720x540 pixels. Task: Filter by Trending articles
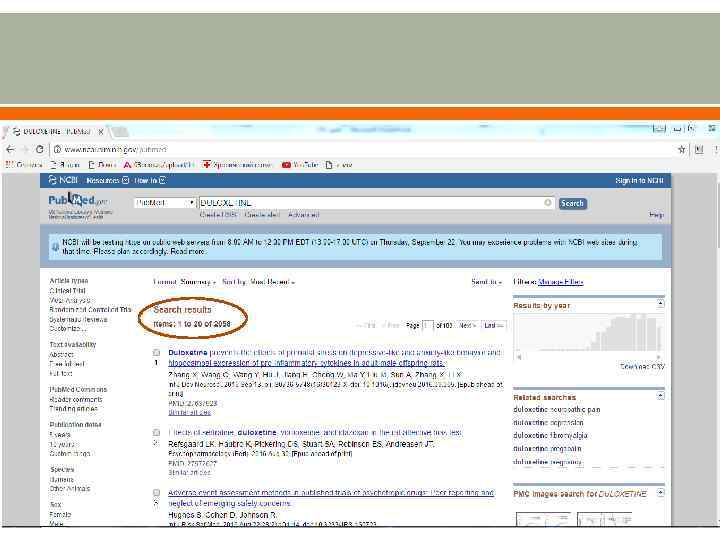(73, 408)
